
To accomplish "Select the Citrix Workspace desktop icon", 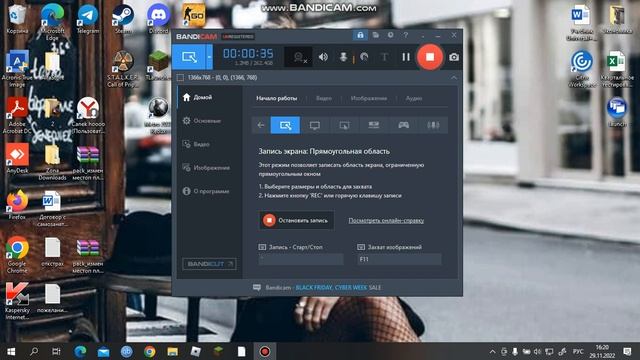I will pos(582,69).
